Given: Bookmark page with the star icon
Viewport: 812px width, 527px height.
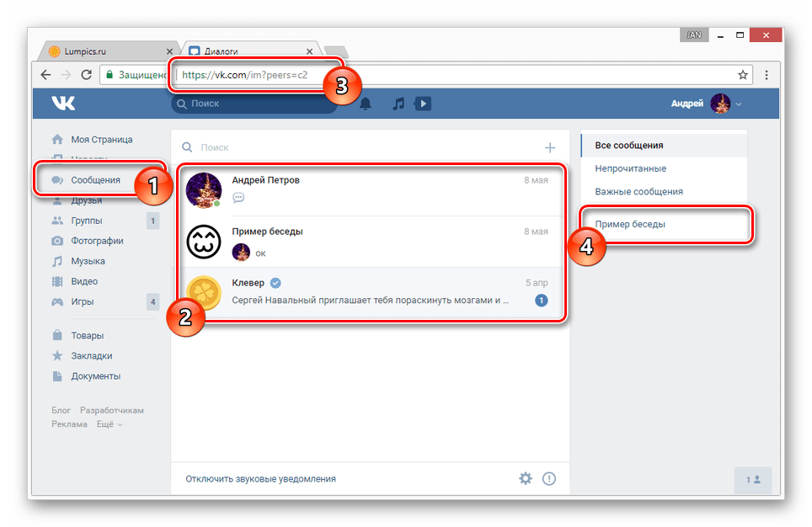Looking at the screenshot, I should tap(743, 75).
